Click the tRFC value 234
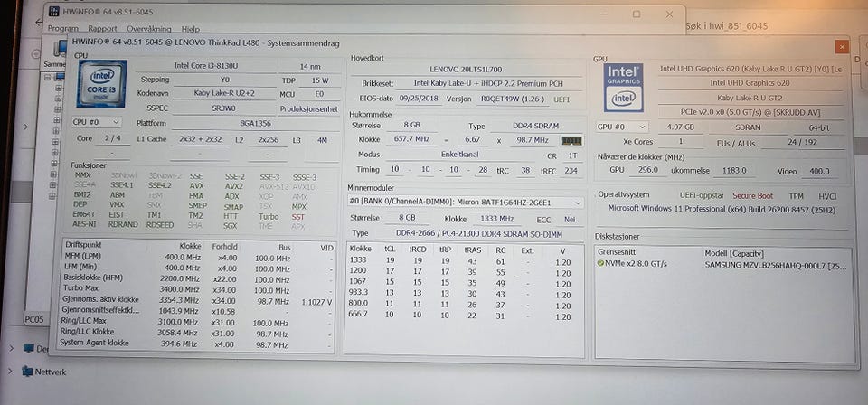868x405 pixels. (x=571, y=171)
